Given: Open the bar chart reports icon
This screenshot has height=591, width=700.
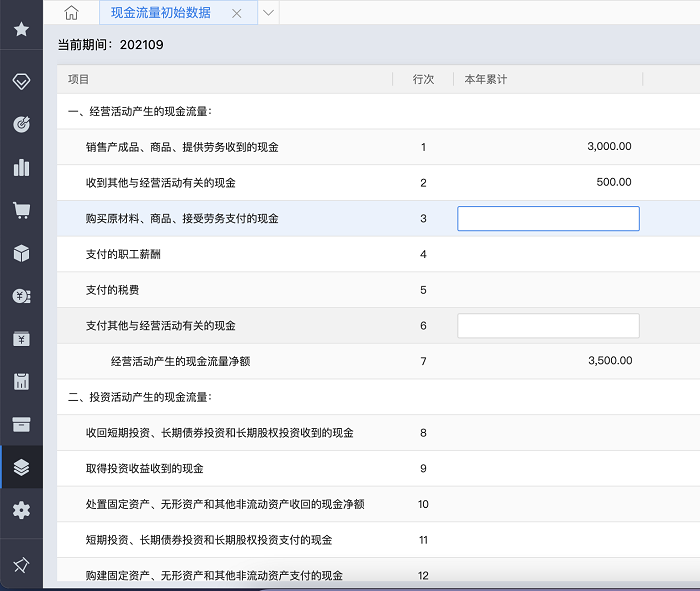Looking at the screenshot, I should pyautogui.click(x=21, y=167).
